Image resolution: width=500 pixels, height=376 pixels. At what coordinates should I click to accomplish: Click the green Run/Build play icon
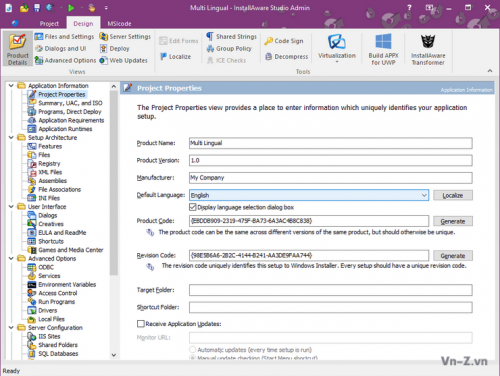[x=71, y=8]
